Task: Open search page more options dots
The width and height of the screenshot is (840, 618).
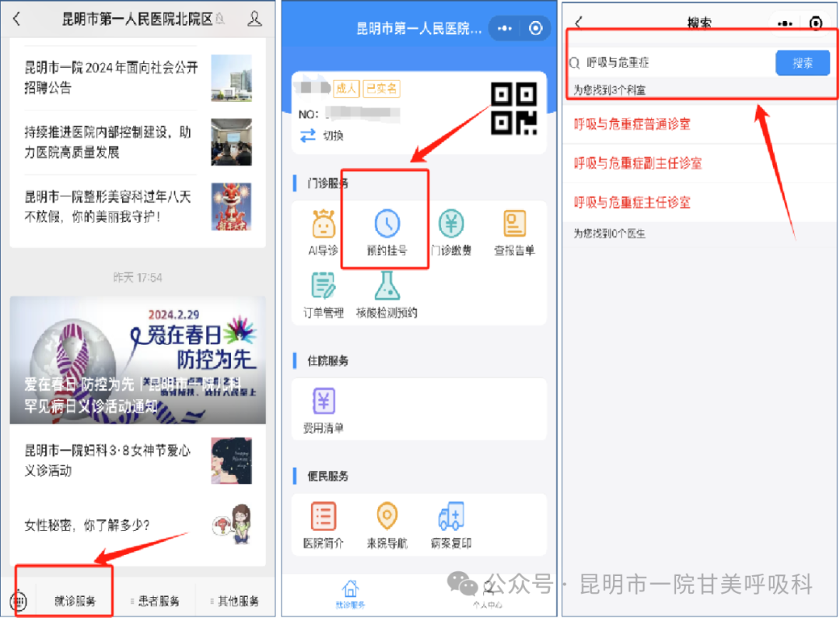Action: [785, 23]
